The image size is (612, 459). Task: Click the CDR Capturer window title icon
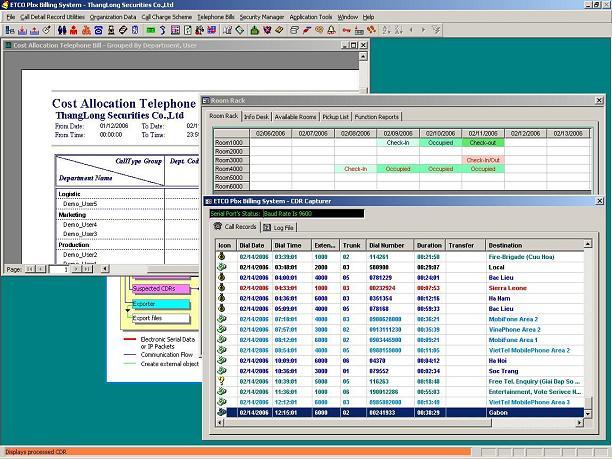tap(211, 201)
